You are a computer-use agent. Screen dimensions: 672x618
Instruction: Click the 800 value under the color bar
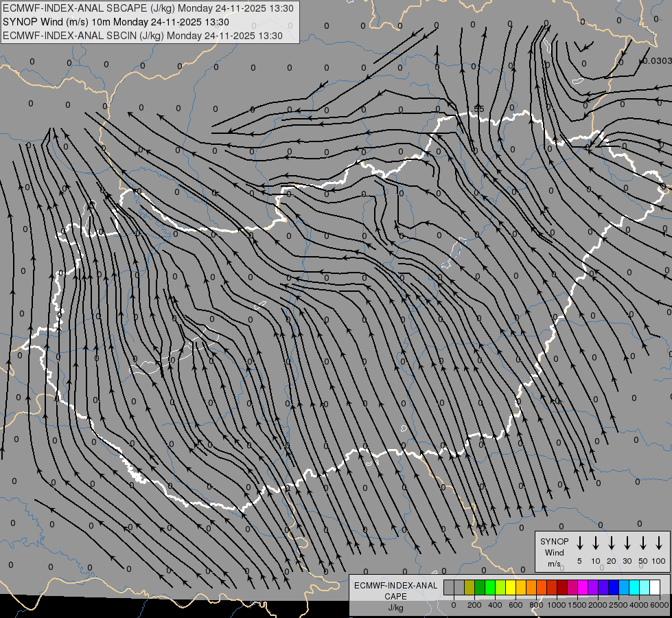click(x=536, y=605)
